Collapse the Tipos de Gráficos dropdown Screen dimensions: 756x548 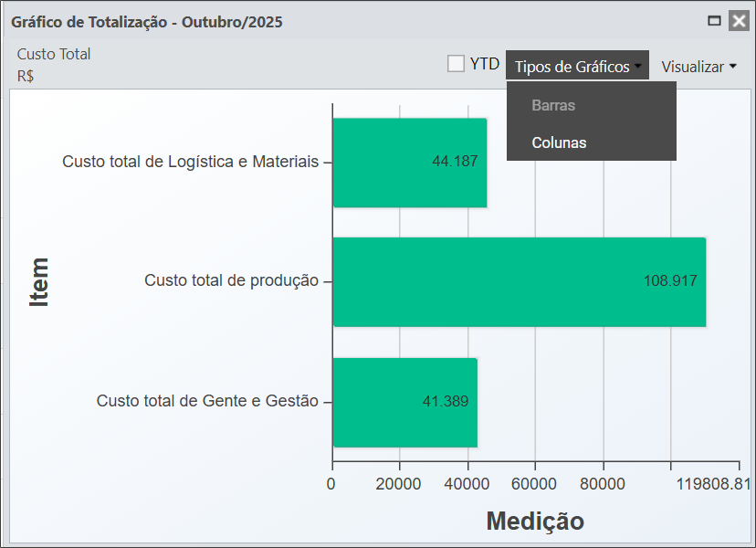click(577, 67)
